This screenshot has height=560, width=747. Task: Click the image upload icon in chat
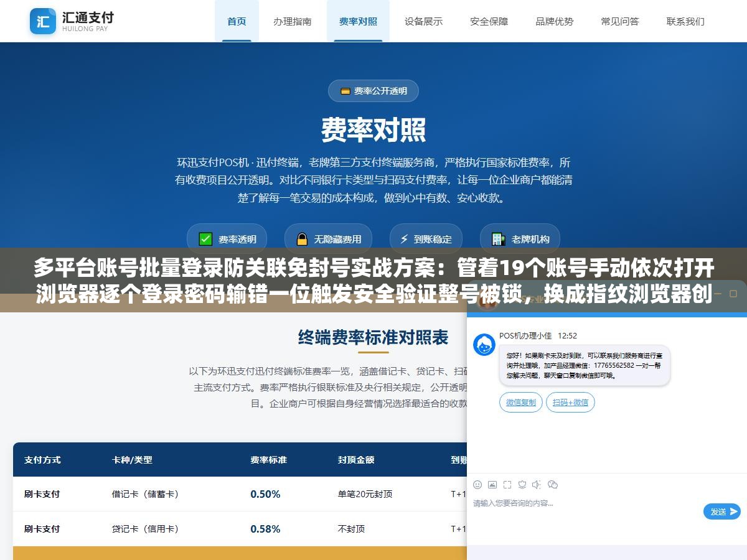coord(492,485)
